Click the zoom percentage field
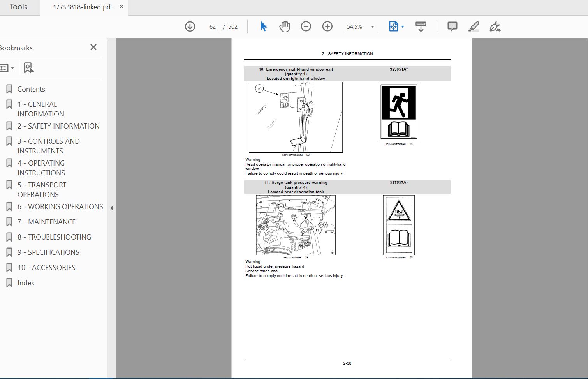Image resolution: width=588 pixels, height=379 pixels. (355, 27)
